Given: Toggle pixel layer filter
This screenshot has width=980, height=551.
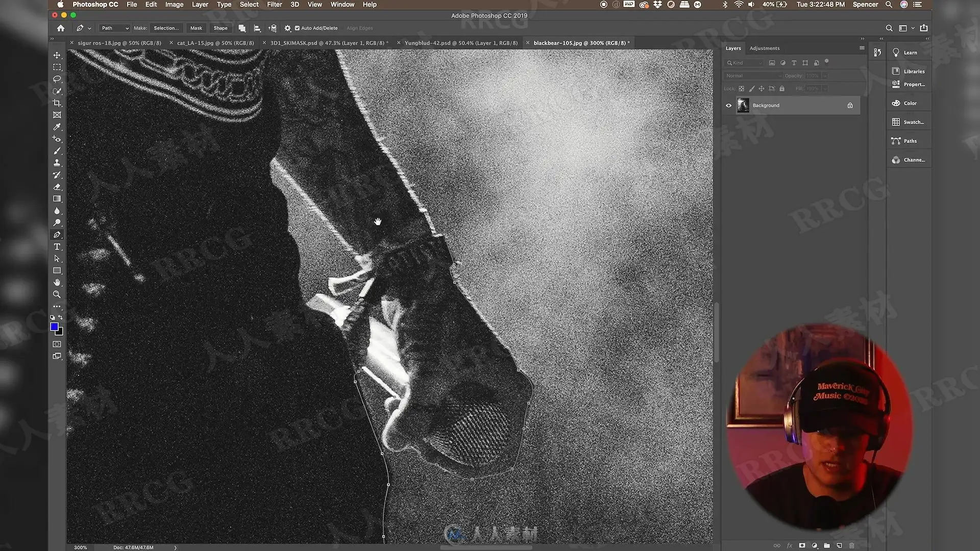Looking at the screenshot, I should [x=772, y=63].
